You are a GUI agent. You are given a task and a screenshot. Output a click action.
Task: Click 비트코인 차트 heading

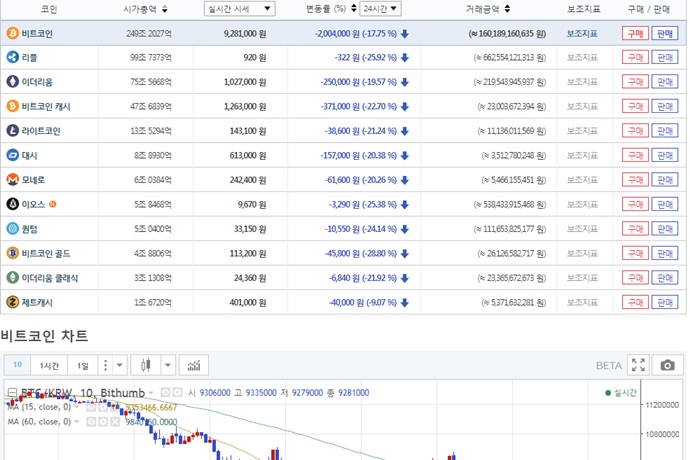[x=44, y=336]
